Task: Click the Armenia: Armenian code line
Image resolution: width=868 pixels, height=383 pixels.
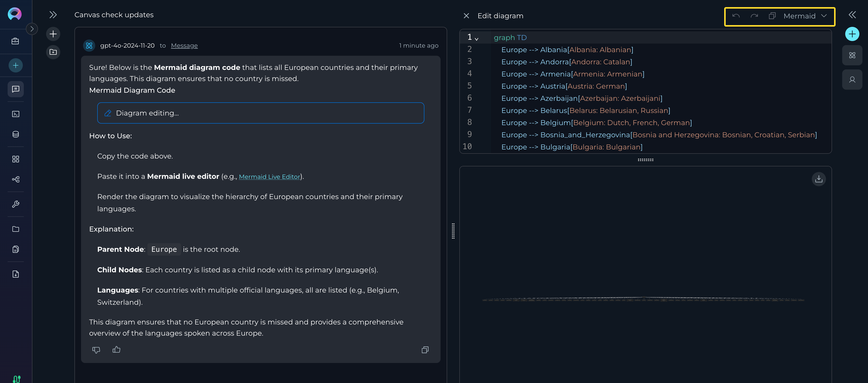Action: click(x=573, y=74)
